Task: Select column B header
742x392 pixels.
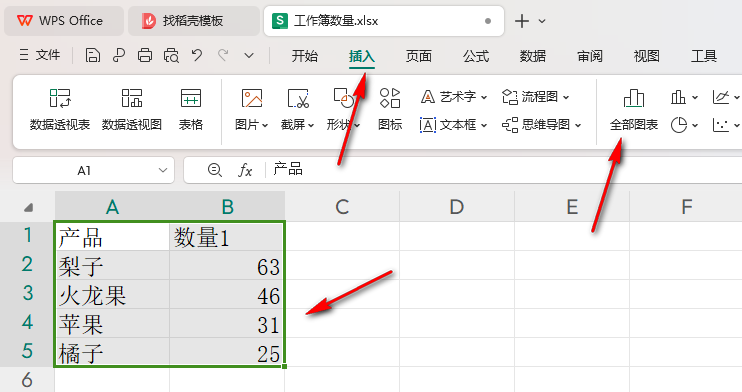Action: coord(227,206)
